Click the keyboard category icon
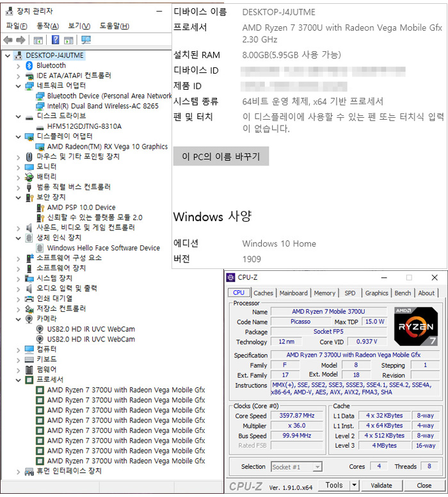The width and height of the screenshot is (448, 497). 29,359
